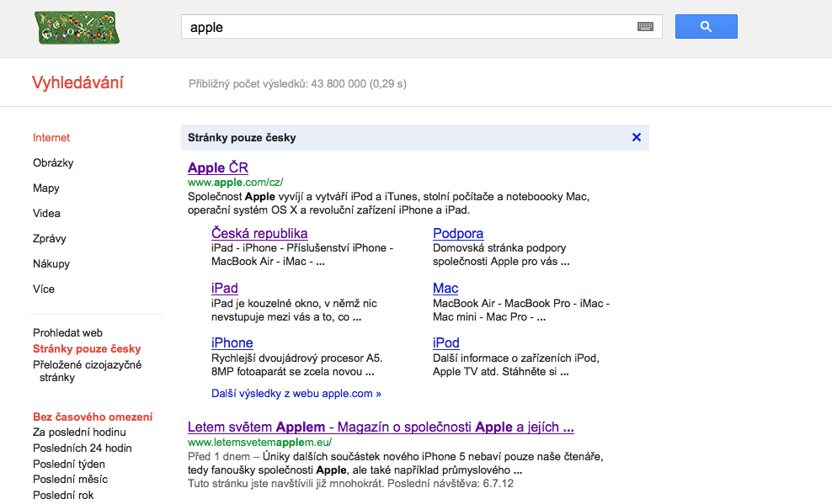Open the on-screen keyboard in the search box
This screenshot has height=504, width=832.
(645, 26)
